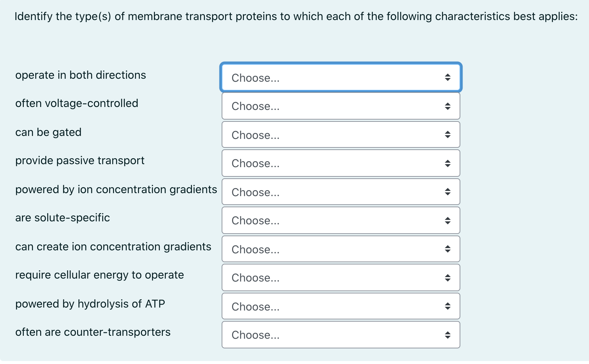Click arrows icon in "require cellular energy" row
The width and height of the screenshot is (589, 364).
pos(448,278)
